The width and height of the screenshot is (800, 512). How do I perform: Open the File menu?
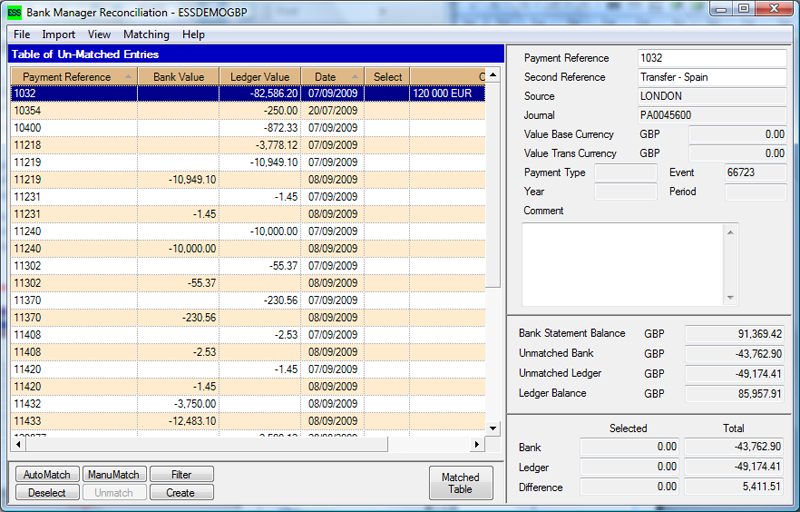[22, 34]
